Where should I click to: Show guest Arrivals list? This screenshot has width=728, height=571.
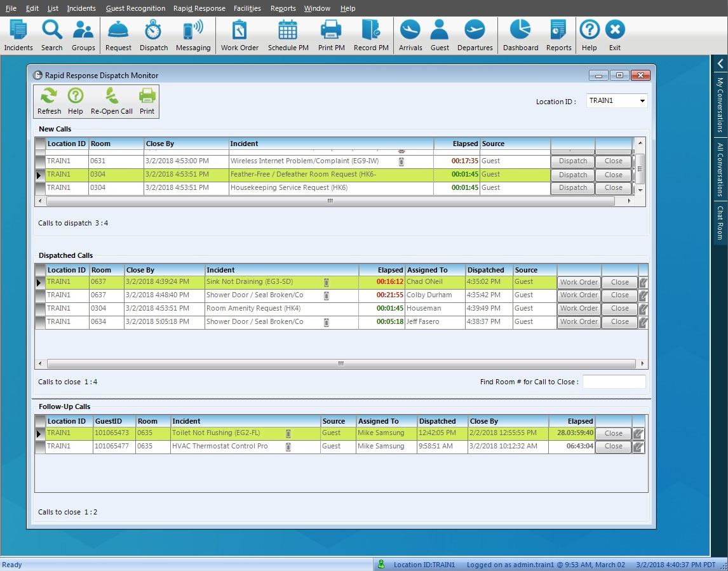(x=410, y=35)
